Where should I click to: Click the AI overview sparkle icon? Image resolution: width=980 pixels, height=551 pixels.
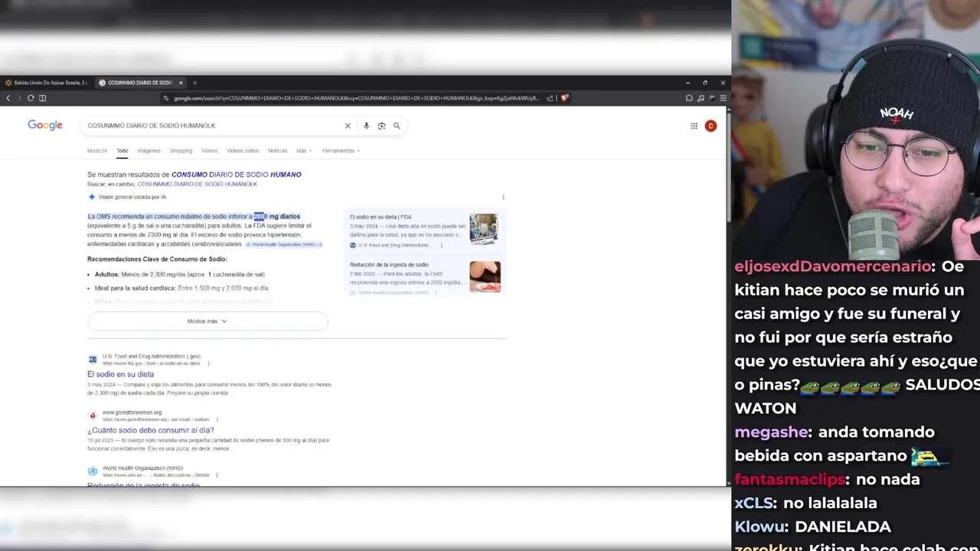pos(92,197)
